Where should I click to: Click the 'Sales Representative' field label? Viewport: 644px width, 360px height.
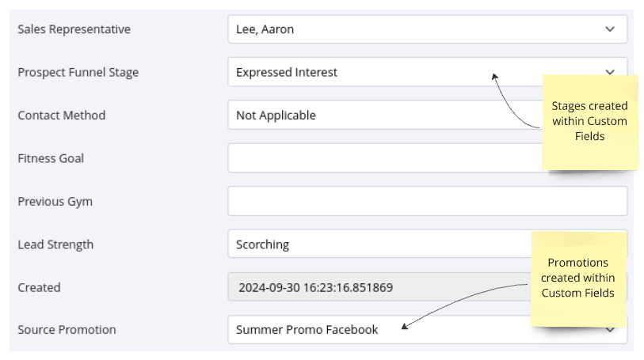[x=74, y=29]
